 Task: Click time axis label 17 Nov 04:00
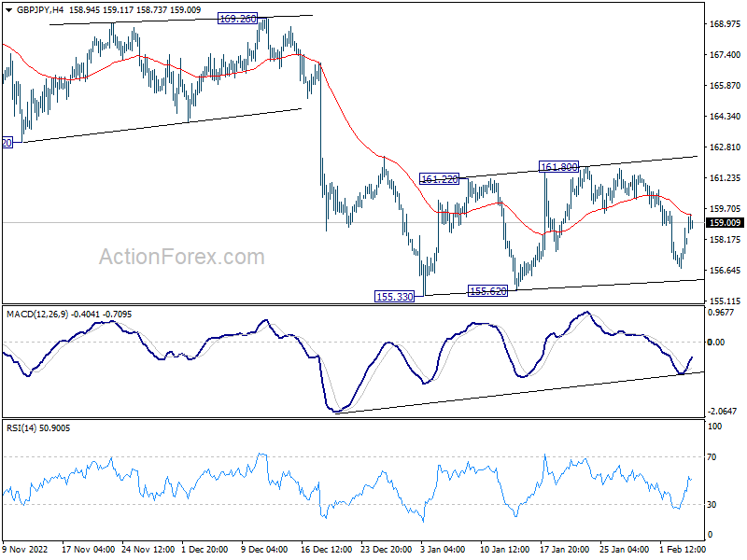88,550
